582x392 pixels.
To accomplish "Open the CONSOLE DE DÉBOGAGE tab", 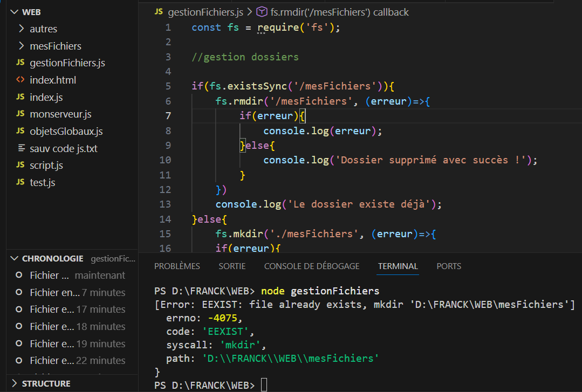I will [311, 266].
